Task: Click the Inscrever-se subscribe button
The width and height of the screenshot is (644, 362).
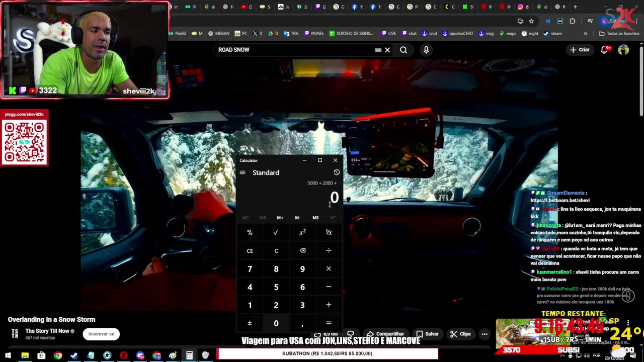Action: coord(101,334)
